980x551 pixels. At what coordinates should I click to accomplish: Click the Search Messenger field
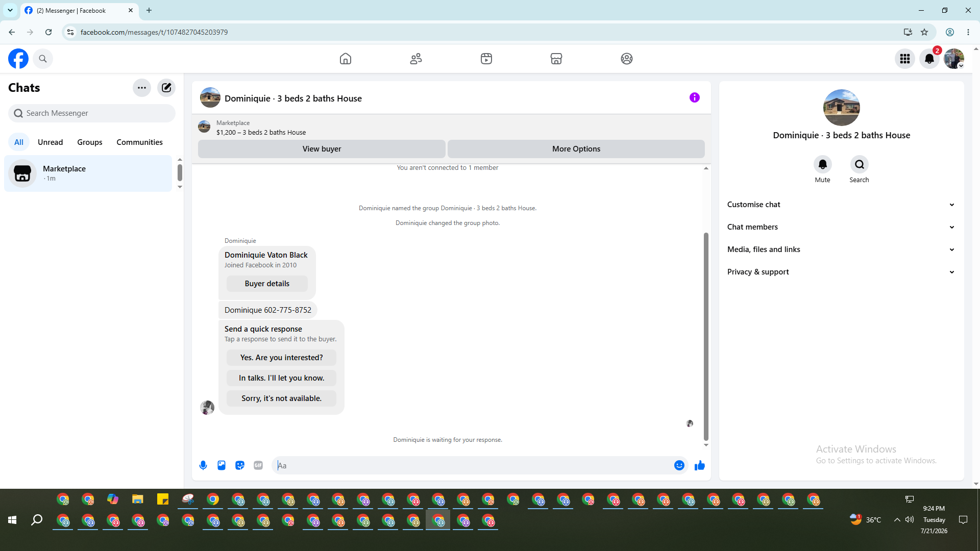92,113
